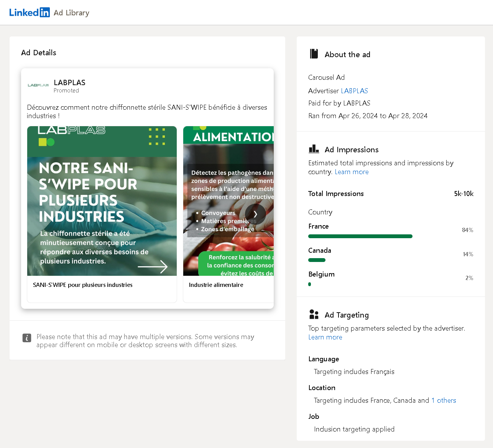
Task: Click the Ad Targeting audience icon
Action: point(314,314)
